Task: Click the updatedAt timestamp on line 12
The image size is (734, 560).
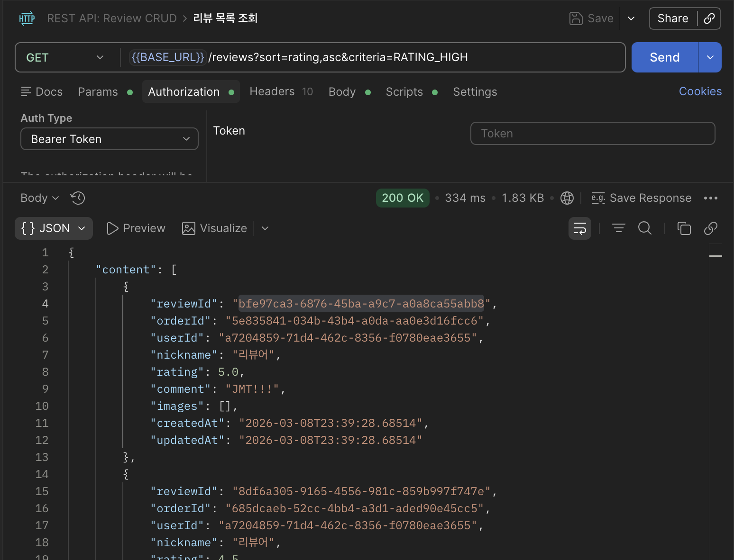Action: pyautogui.click(x=330, y=440)
